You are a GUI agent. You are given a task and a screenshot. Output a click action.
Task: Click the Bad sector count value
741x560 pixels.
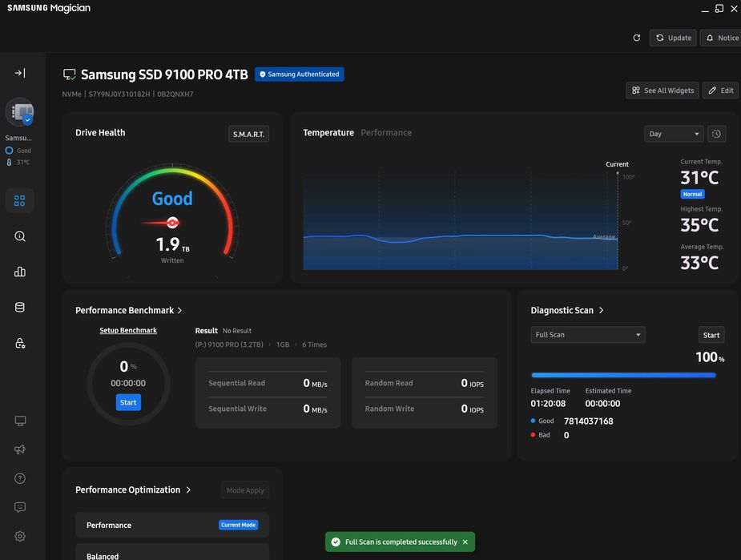566,435
